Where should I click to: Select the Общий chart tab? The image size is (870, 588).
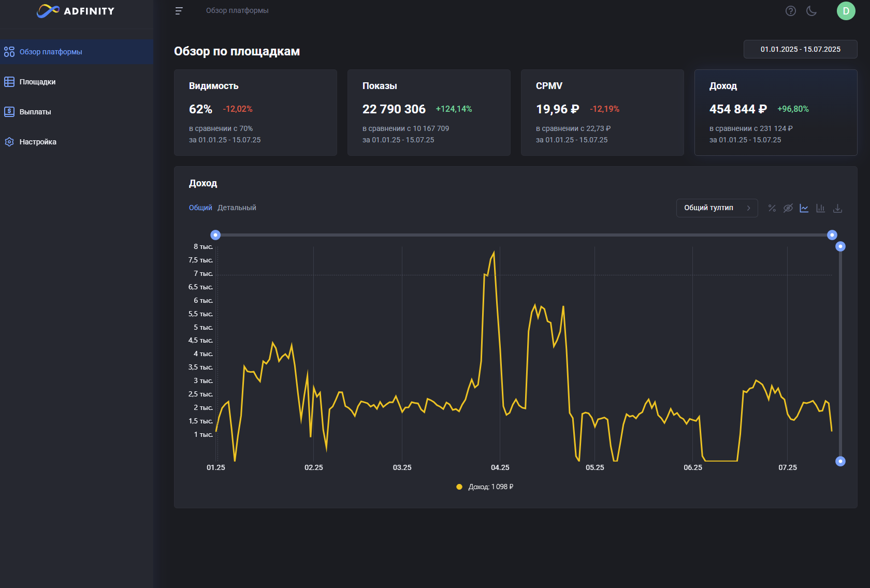(x=200, y=208)
